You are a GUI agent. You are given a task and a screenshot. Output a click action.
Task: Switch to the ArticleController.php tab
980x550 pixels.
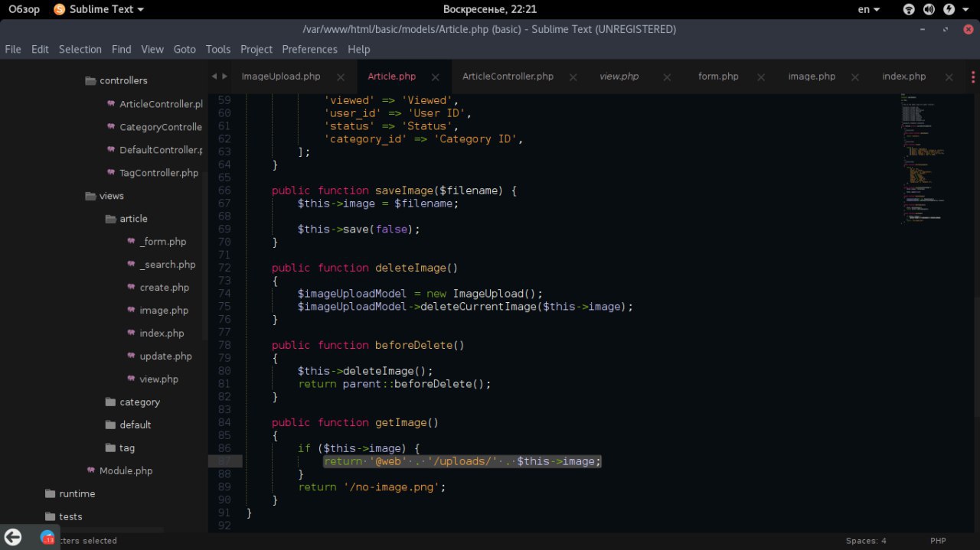pos(508,76)
